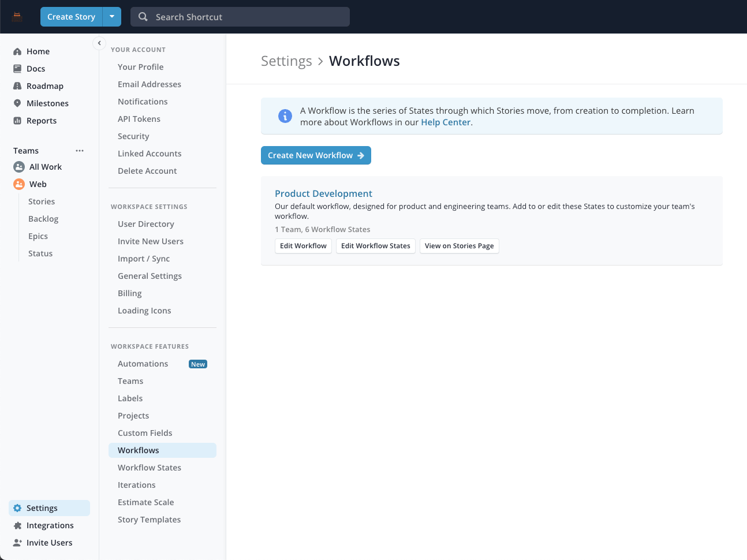Open the Product Development workflow link
Image resolution: width=747 pixels, height=560 pixels.
(323, 193)
